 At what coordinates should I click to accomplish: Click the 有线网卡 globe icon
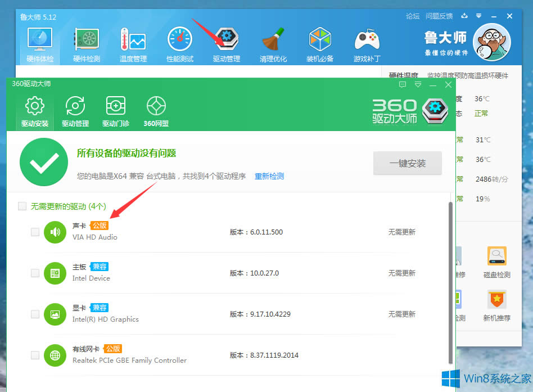(55, 355)
